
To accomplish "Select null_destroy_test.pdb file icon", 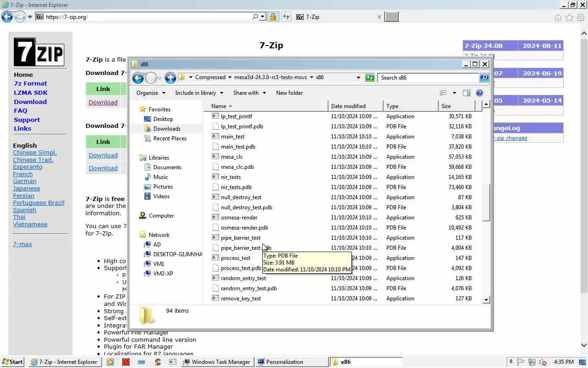I will pyautogui.click(x=215, y=207).
